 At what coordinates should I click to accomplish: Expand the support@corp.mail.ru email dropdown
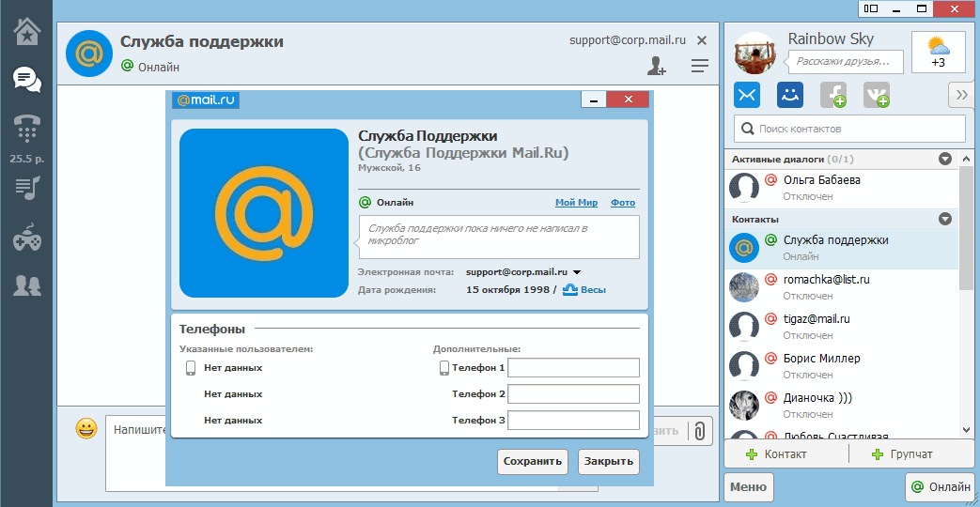pyautogui.click(x=577, y=272)
